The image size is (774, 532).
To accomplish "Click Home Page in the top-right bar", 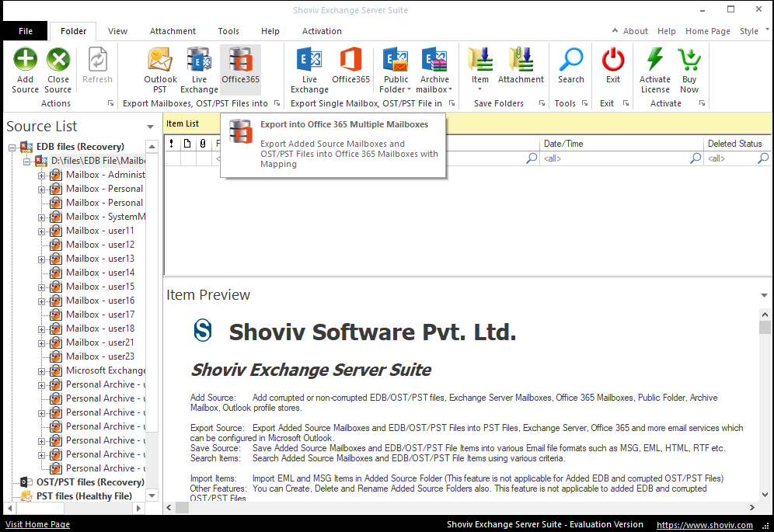I will (707, 31).
